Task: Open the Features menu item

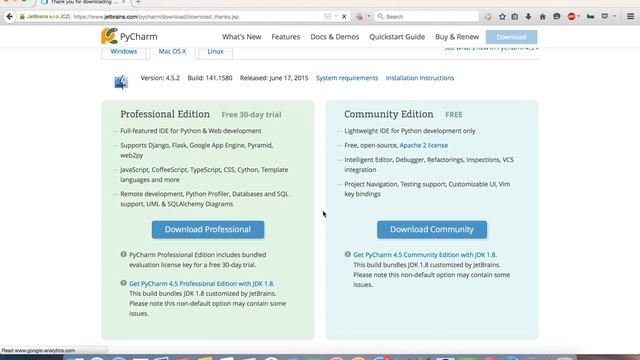Action: (x=286, y=37)
